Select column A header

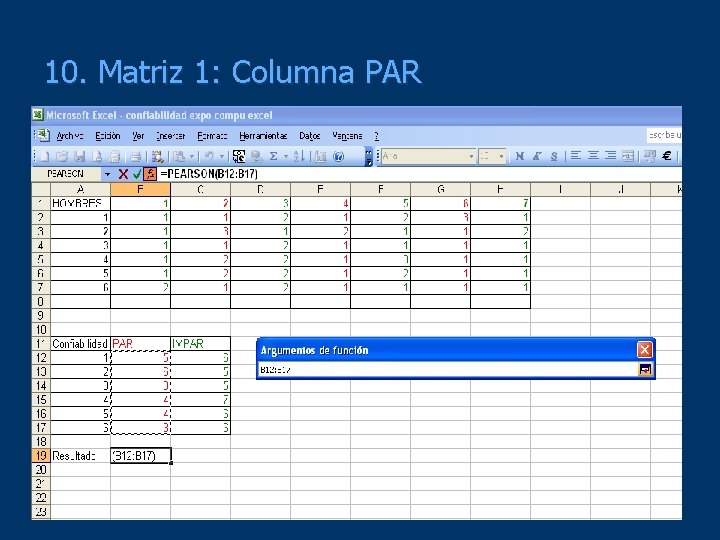(x=80, y=190)
